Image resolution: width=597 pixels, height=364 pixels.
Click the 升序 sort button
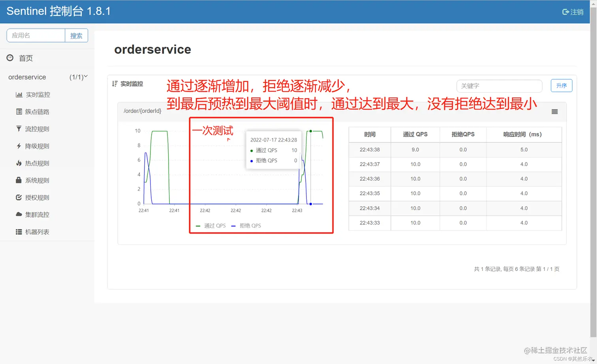coord(561,86)
